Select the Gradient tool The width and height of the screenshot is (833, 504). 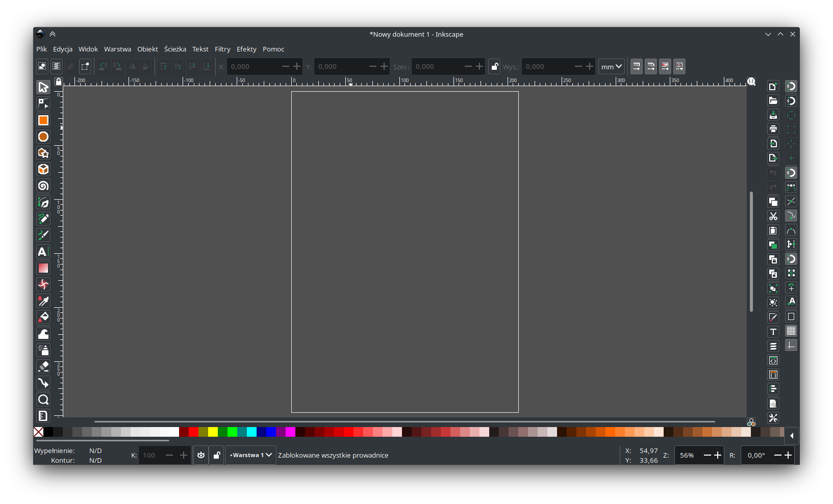coord(43,268)
